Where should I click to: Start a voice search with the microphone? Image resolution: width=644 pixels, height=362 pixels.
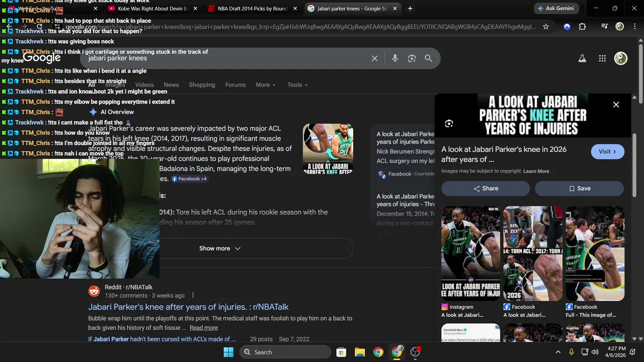click(395, 58)
